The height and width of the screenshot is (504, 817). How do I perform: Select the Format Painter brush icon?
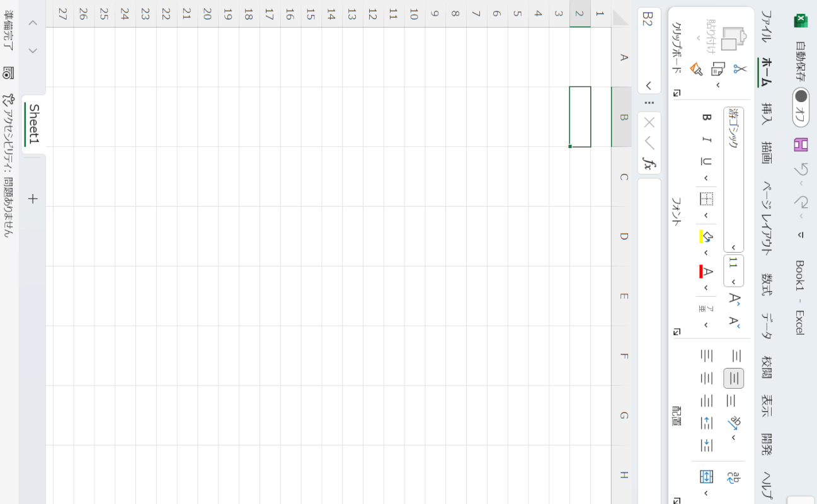[x=696, y=69]
